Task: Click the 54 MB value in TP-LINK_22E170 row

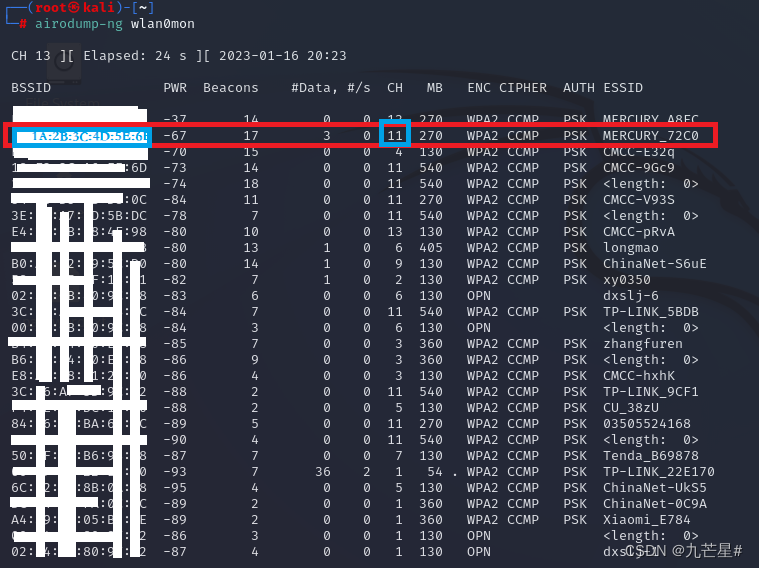Action: click(435, 471)
